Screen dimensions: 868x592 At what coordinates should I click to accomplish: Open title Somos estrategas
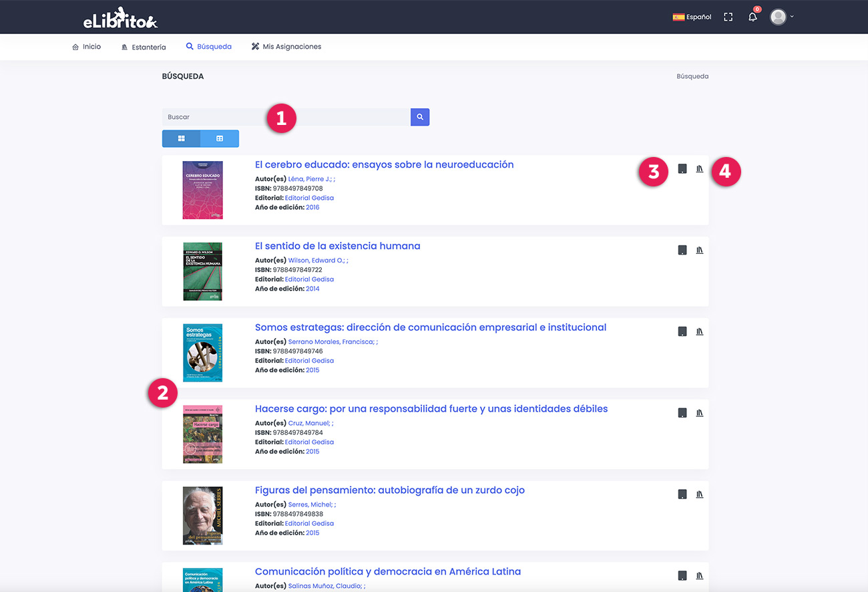tap(431, 327)
